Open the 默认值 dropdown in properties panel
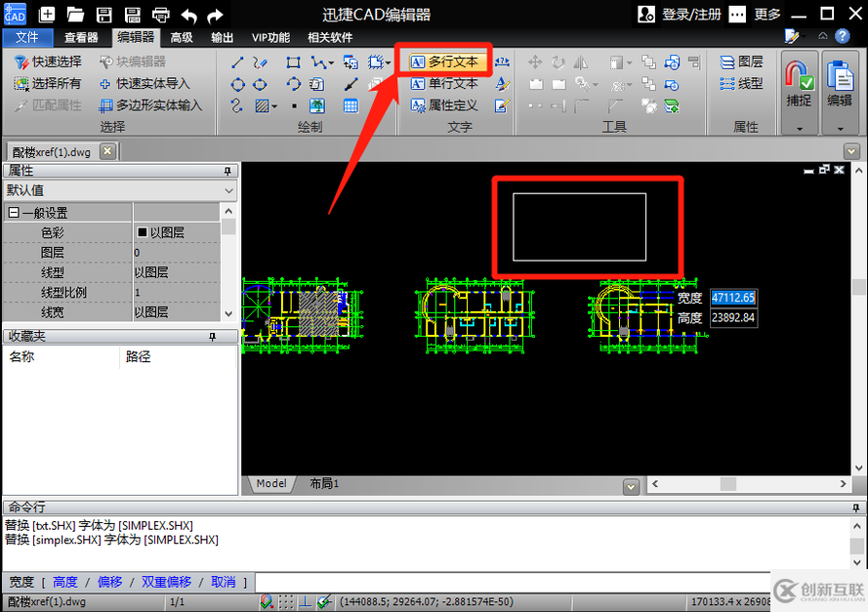The width and height of the screenshot is (868, 612). [x=229, y=191]
